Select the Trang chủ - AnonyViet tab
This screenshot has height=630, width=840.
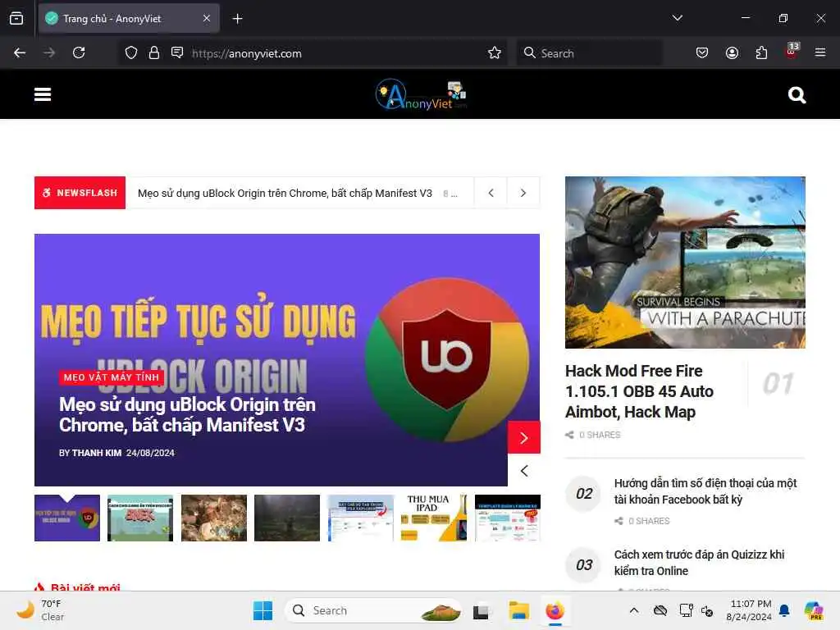tap(129, 18)
